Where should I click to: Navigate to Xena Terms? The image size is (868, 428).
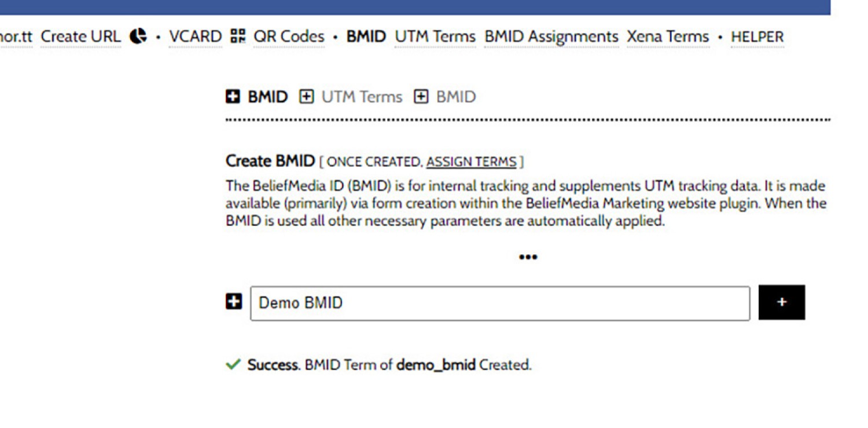[x=668, y=36]
